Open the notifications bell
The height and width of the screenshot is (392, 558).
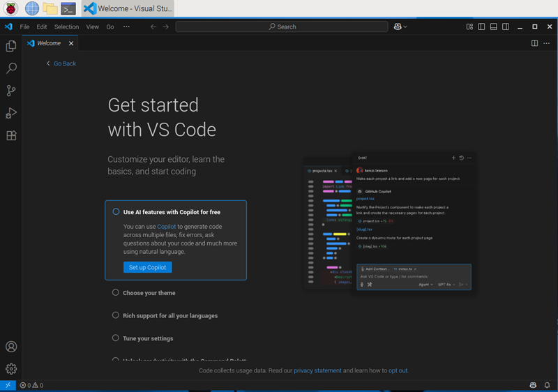point(547,385)
